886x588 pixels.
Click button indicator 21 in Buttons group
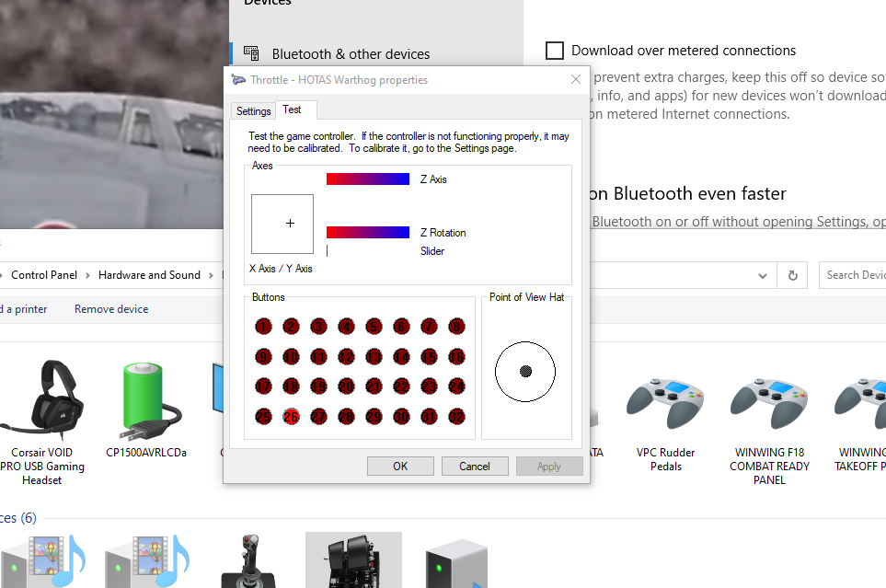coord(374,386)
